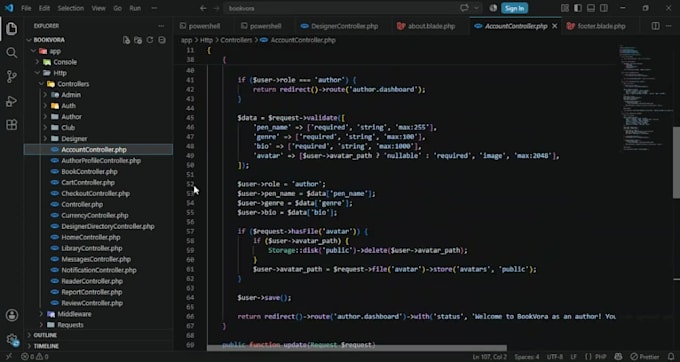
Task: Toggle the bottom panel
Action: click(x=591, y=8)
